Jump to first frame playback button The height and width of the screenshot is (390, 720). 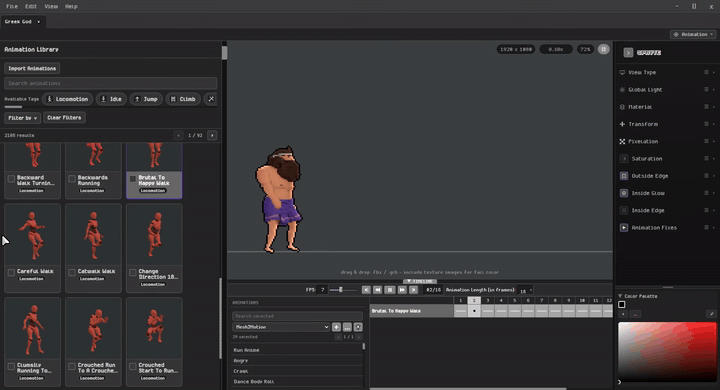[x=366, y=290]
